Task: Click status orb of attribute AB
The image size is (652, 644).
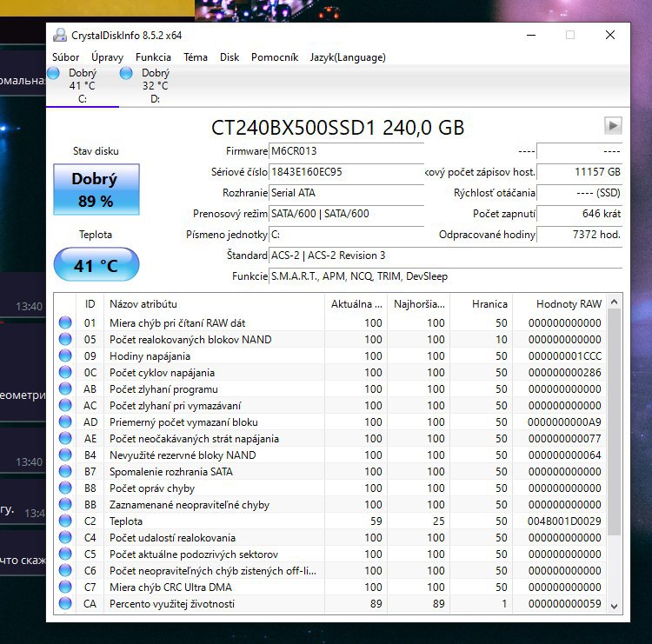Action: pyautogui.click(x=65, y=388)
